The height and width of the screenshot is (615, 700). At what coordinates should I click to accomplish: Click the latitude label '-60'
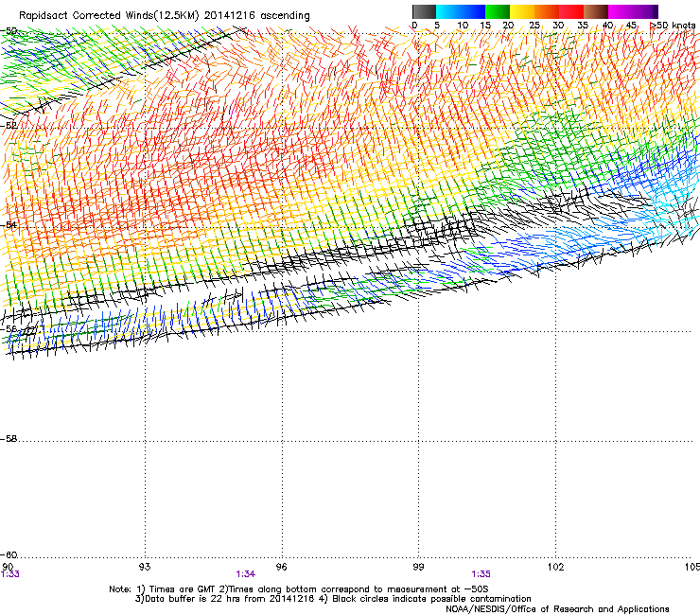[9, 555]
